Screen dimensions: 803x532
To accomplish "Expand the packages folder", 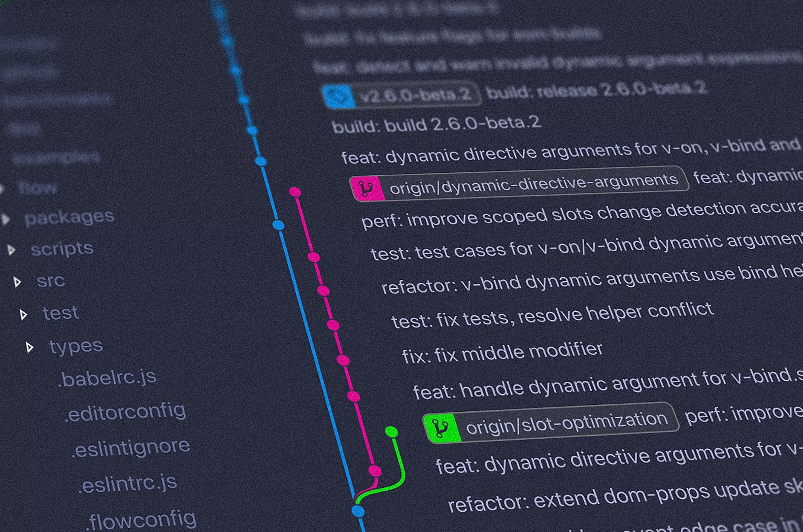I will 5,219.
